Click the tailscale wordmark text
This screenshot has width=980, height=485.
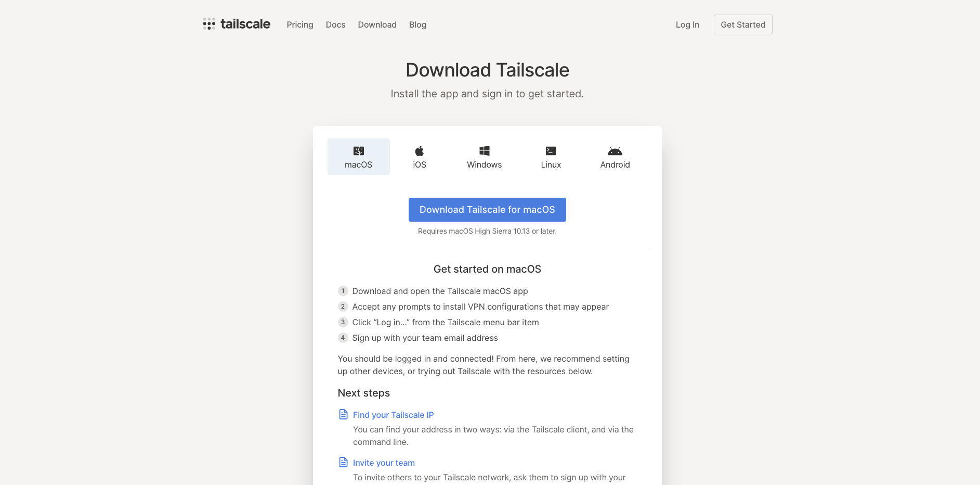click(x=245, y=24)
